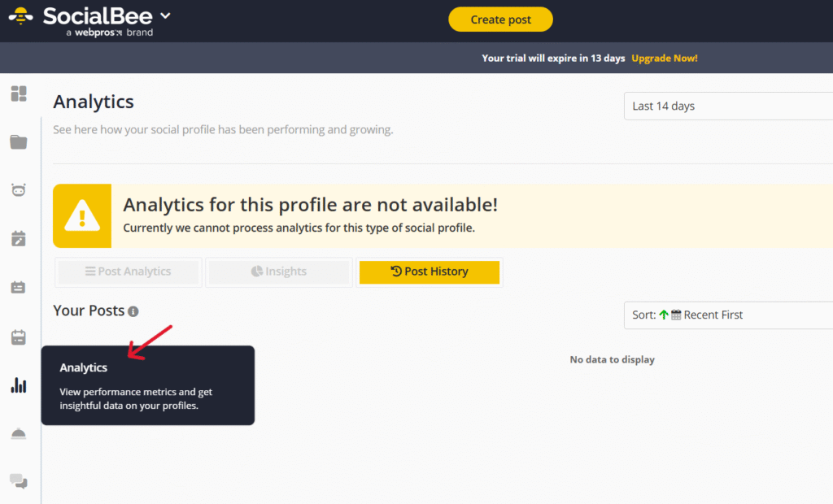833x504 pixels.
Task: Open the concierge bell sidebar icon
Action: (x=19, y=434)
